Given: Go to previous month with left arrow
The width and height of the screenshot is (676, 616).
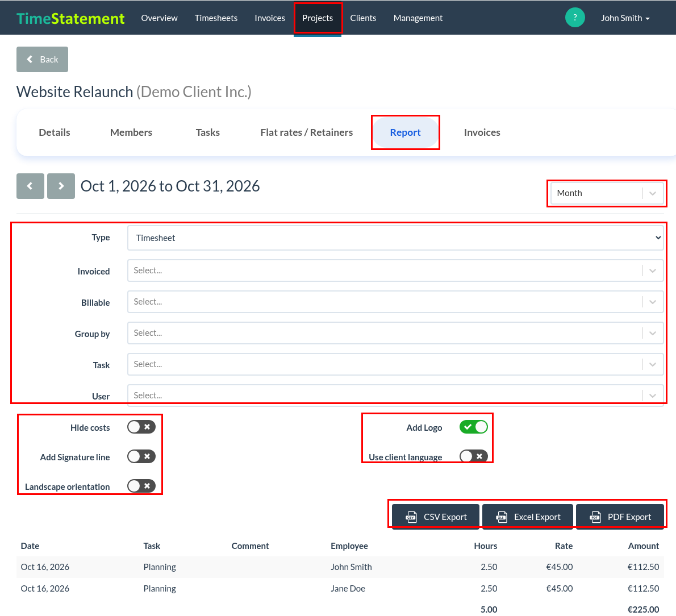Looking at the screenshot, I should coord(30,186).
